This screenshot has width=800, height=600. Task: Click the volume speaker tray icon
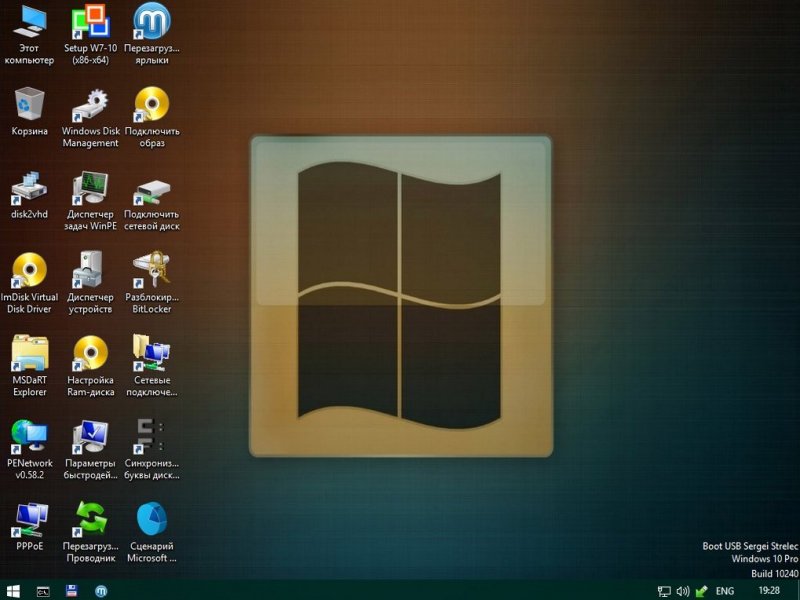(683, 591)
